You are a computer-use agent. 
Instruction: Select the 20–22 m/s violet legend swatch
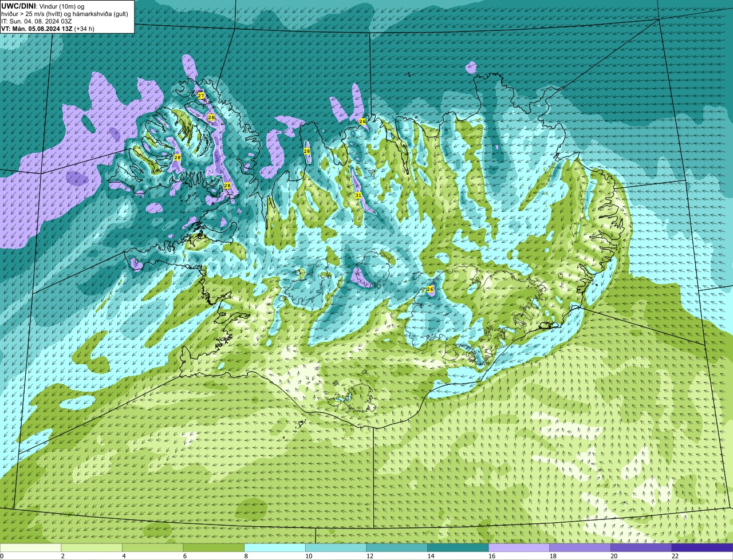tap(641, 547)
